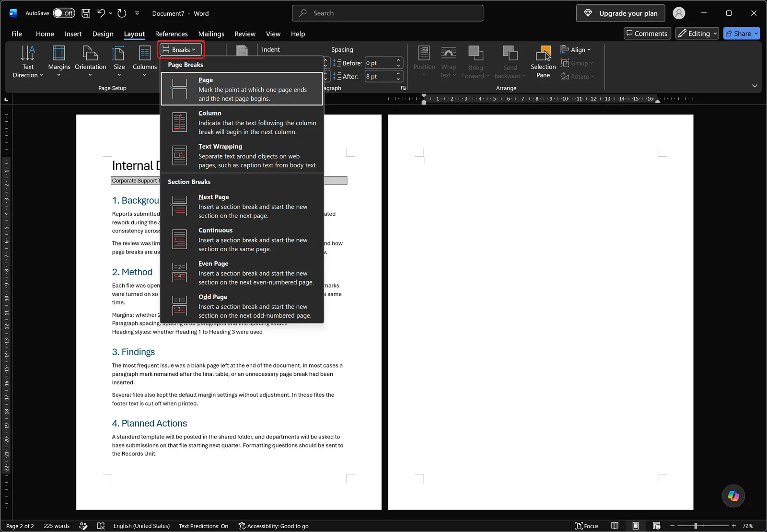The height and width of the screenshot is (532, 767).
Task: Click Upgrade your plan button
Action: click(x=620, y=13)
